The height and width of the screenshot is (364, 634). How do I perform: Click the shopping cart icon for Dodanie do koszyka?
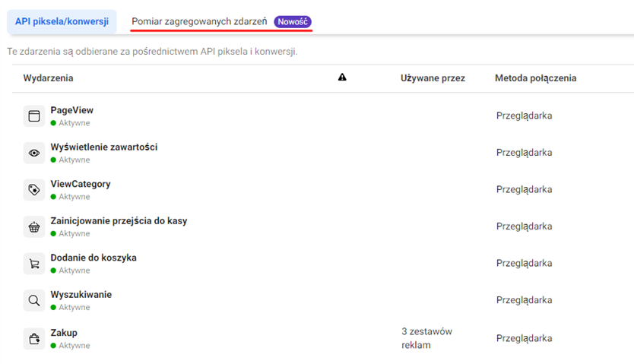(x=33, y=264)
